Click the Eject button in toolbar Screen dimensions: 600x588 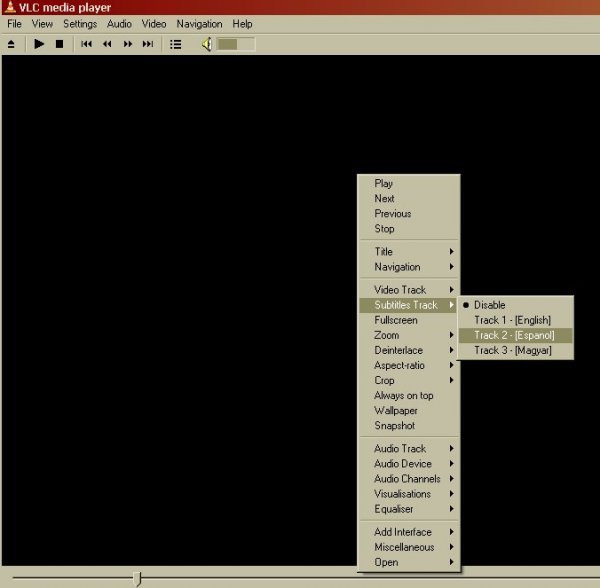click(x=11, y=44)
